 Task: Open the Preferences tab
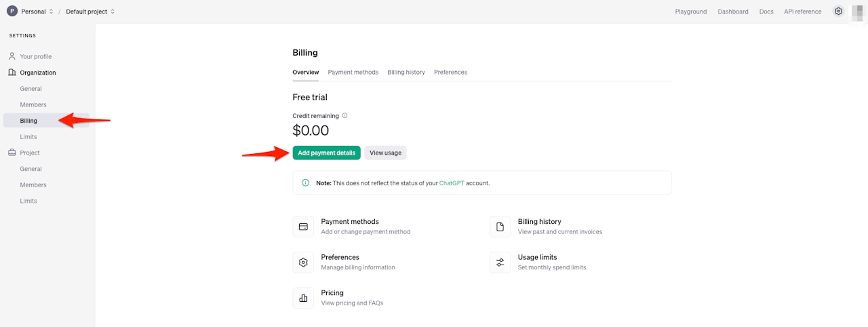click(451, 72)
